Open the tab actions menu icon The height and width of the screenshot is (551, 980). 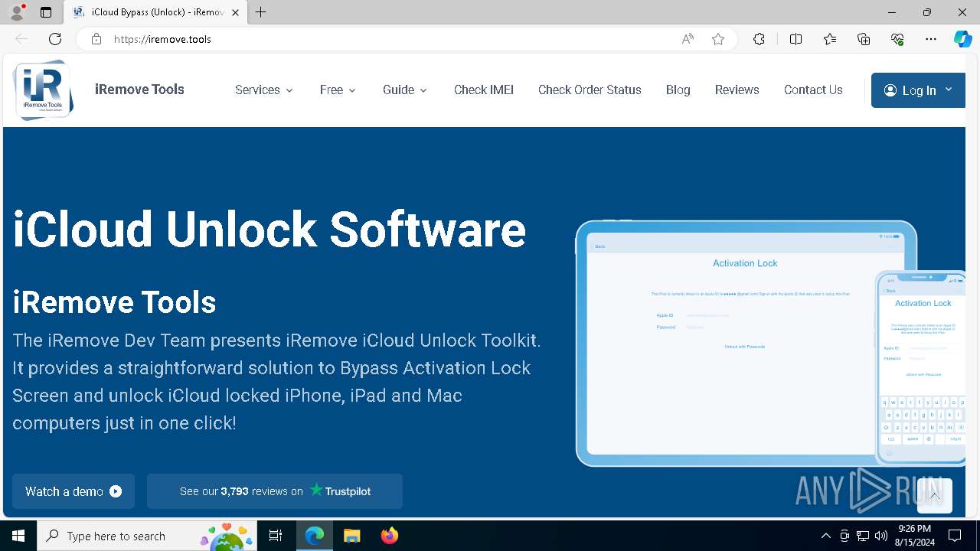46,12
